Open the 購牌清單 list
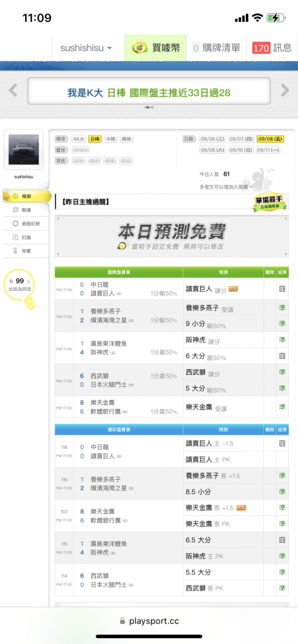298x644 pixels. [217, 48]
